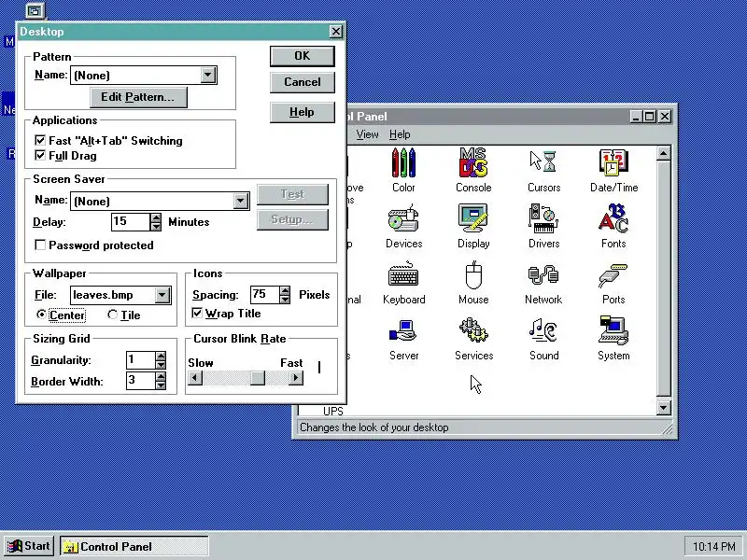The width and height of the screenshot is (747, 560).
Task: Increase icon Spacing value
Action: tap(285, 290)
